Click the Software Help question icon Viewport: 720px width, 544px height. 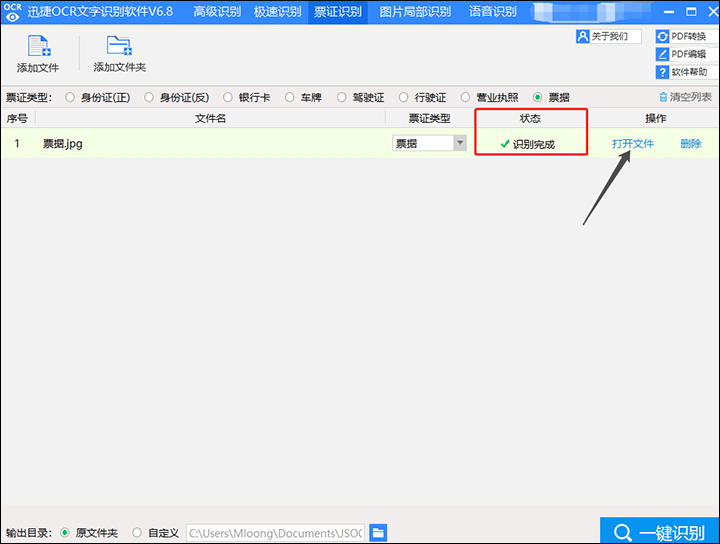tap(662, 72)
